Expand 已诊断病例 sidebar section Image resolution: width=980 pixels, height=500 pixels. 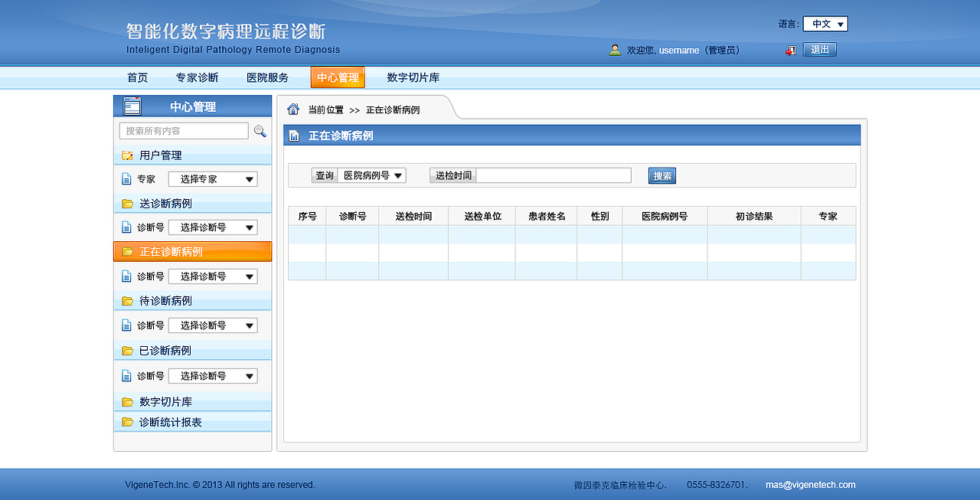point(192,351)
